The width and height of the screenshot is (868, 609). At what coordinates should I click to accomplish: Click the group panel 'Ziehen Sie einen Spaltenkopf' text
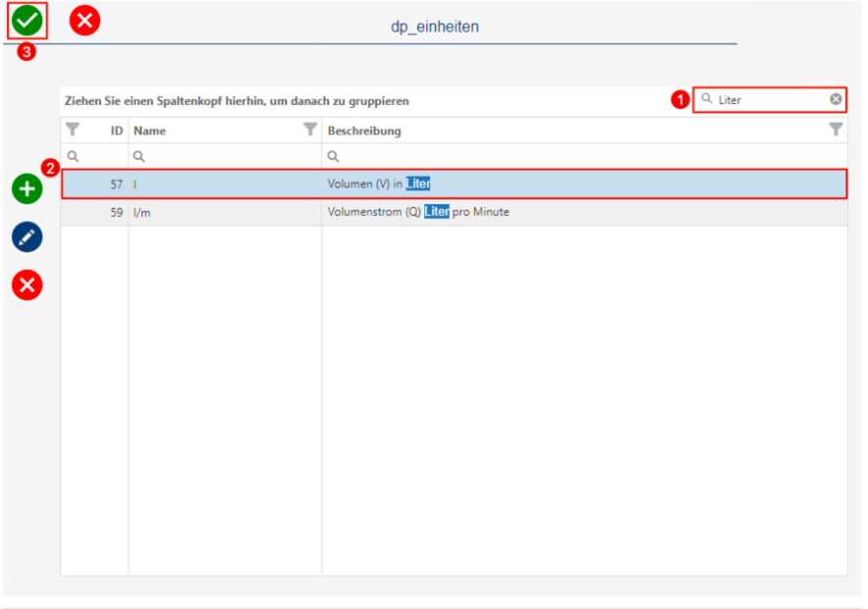tap(237, 101)
